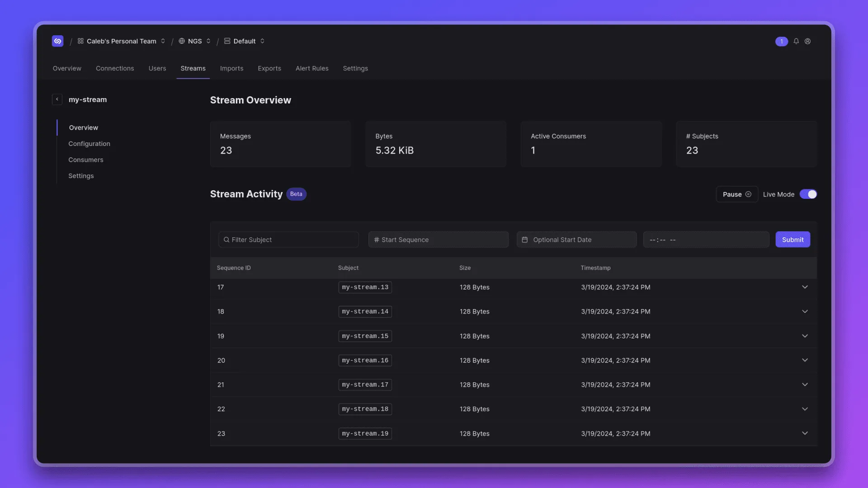Click the Synadia logo icon top-left

(x=57, y=41)
